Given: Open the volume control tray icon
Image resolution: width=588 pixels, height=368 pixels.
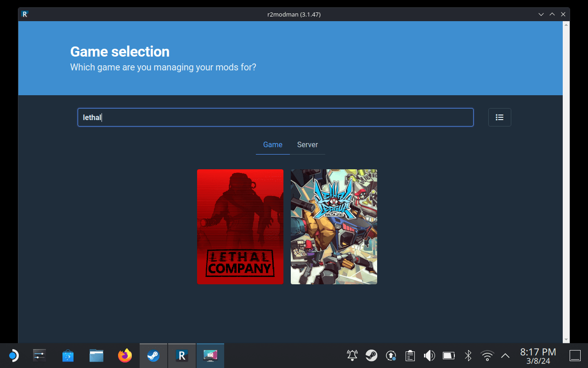Looking at the screenshot, I should (x=430, y=356).
